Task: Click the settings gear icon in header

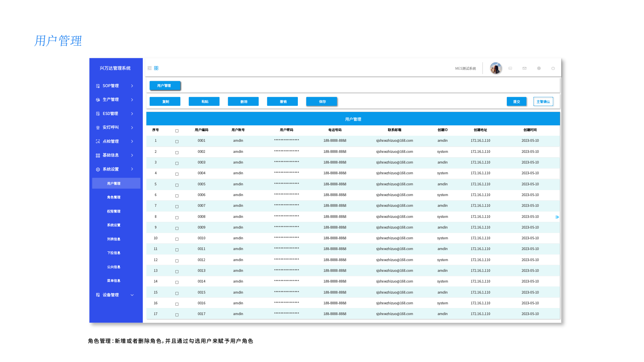Action: click(x=539, y=68)
